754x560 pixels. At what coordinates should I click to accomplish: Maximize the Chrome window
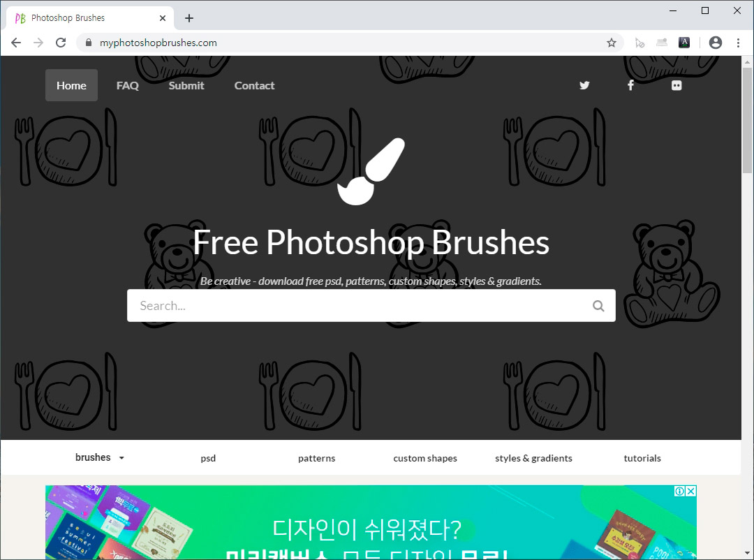[x=705, y=10]
